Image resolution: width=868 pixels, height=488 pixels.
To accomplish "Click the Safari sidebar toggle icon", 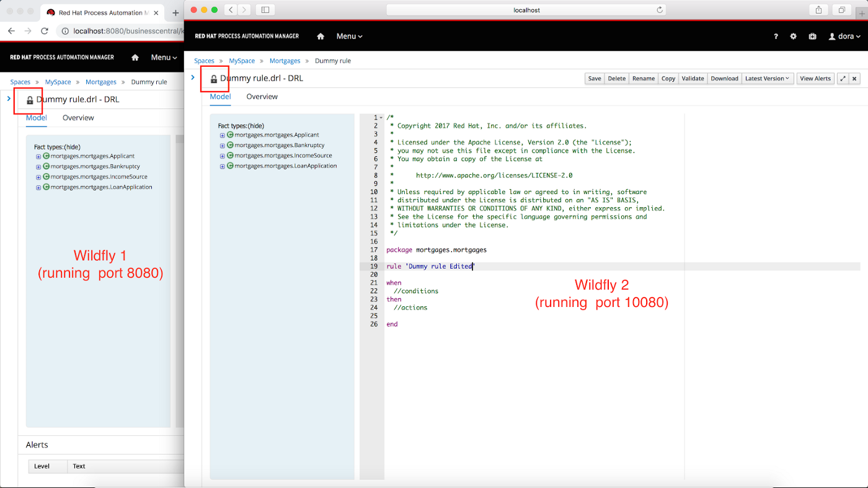I will [265, 9].
